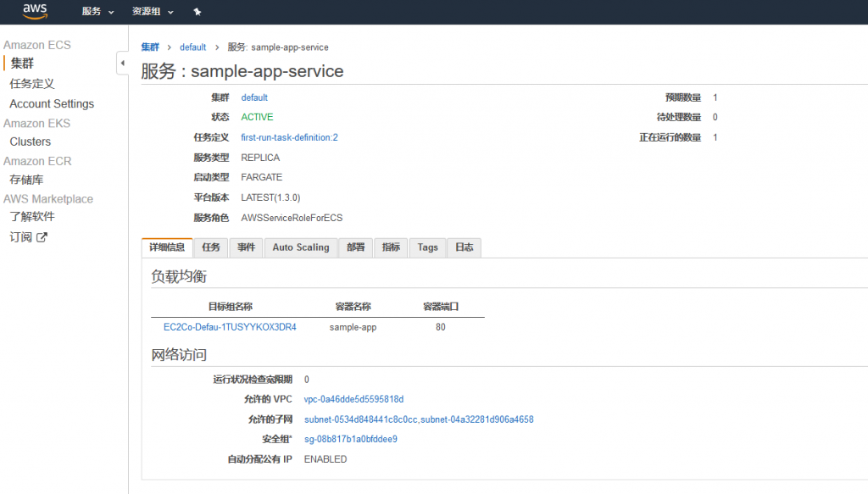Click the LATEST(1.3.0) platform version
The image size is (868, 494).
click(270, 197)
